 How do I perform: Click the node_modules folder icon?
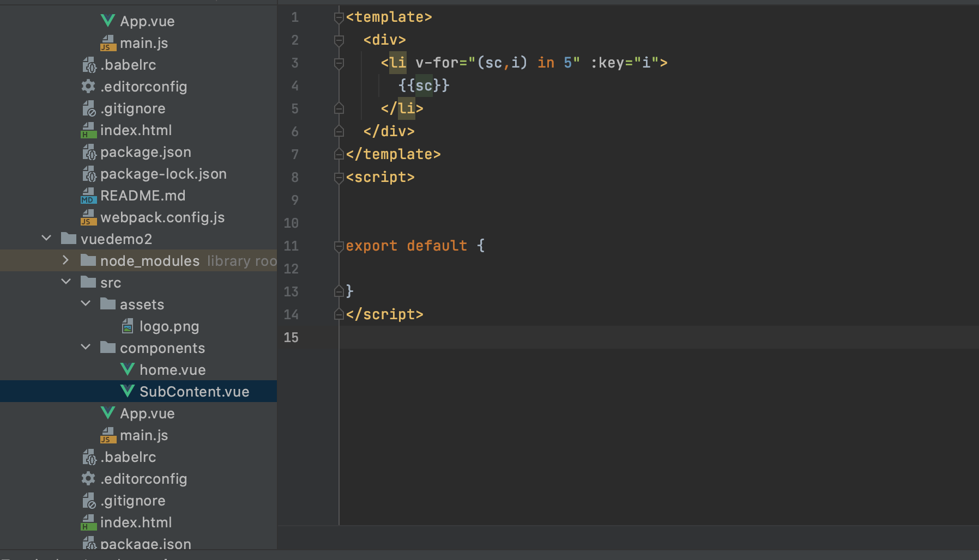pos(88,260)
